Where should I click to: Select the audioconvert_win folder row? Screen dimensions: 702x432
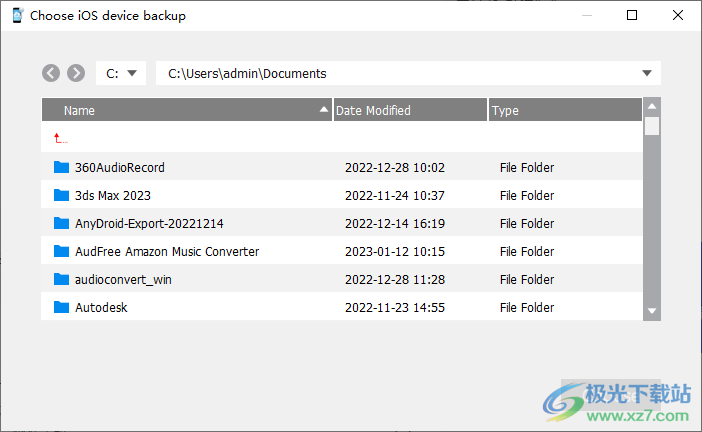point(342,279)
